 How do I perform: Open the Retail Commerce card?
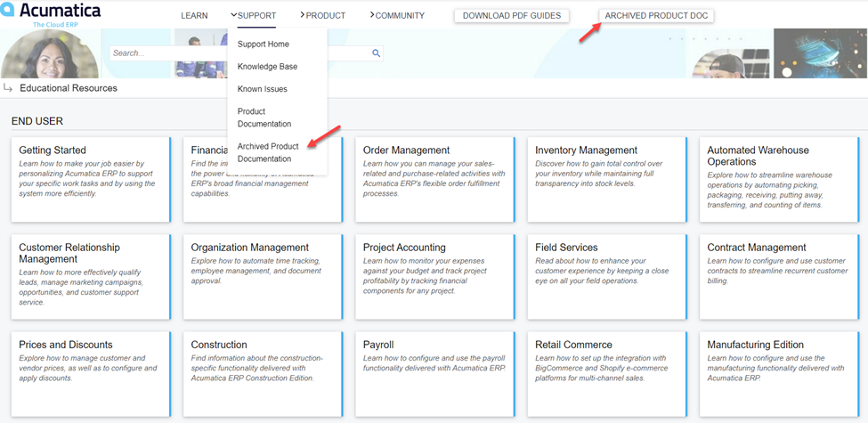[x=608, y=374]
